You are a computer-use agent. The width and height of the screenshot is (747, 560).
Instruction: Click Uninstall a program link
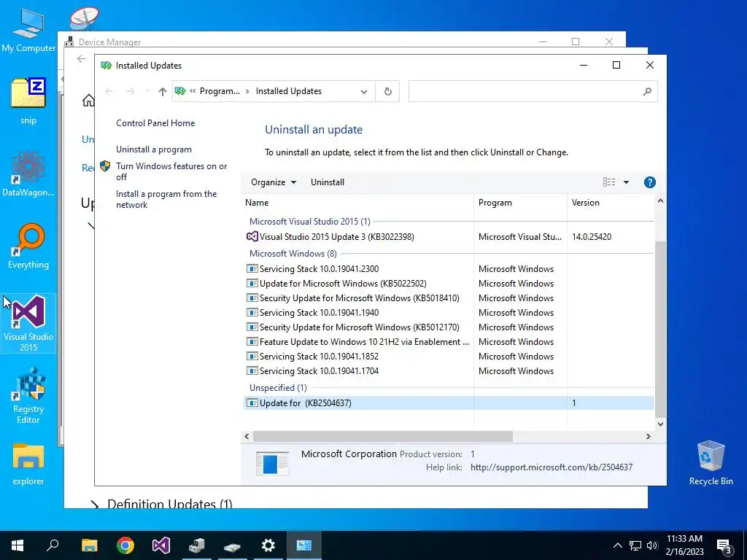154,149
